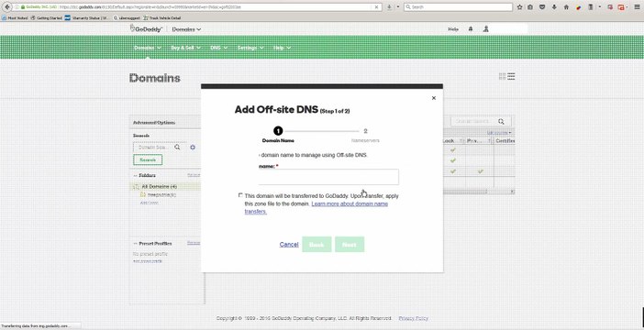Open the ubersuggest bookmark

(x=127, y=18)
